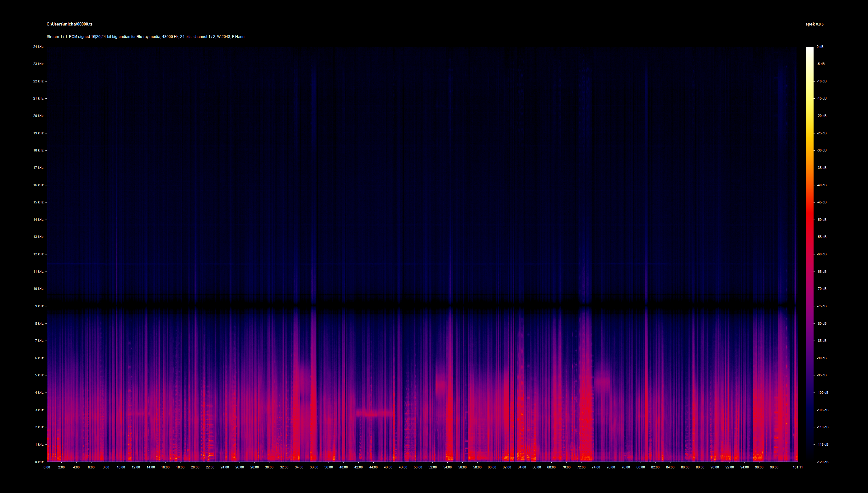
Task: Click the stream info line starting "Stream 1 / 1"
Action: pyautogui.click(x=145, y=37)
